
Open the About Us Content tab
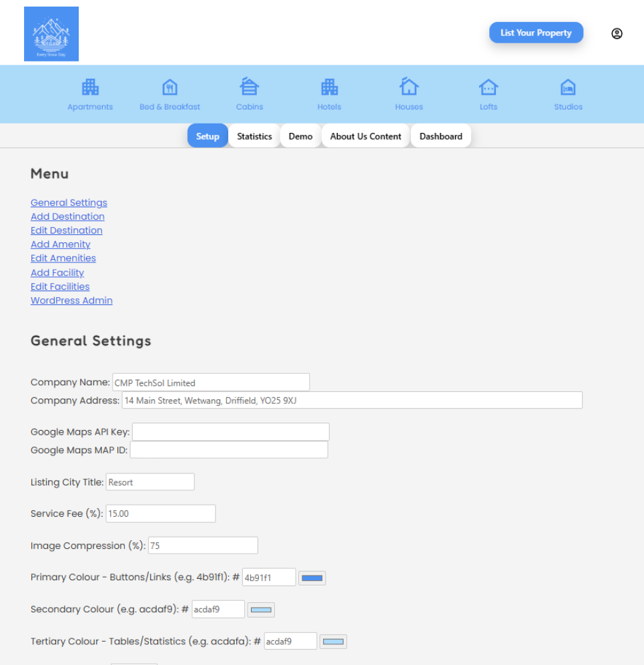pos(366,136)
